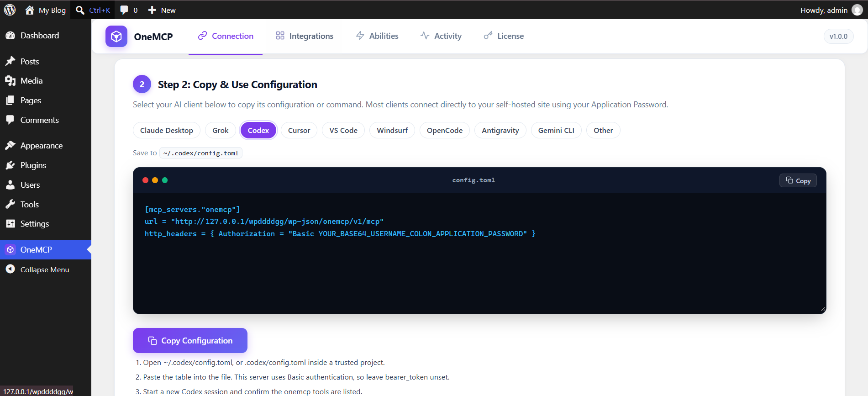Click the Pages icon in sidebar
Screen dimensions: 868x396
pyautogui.click(x=10, y=100)
